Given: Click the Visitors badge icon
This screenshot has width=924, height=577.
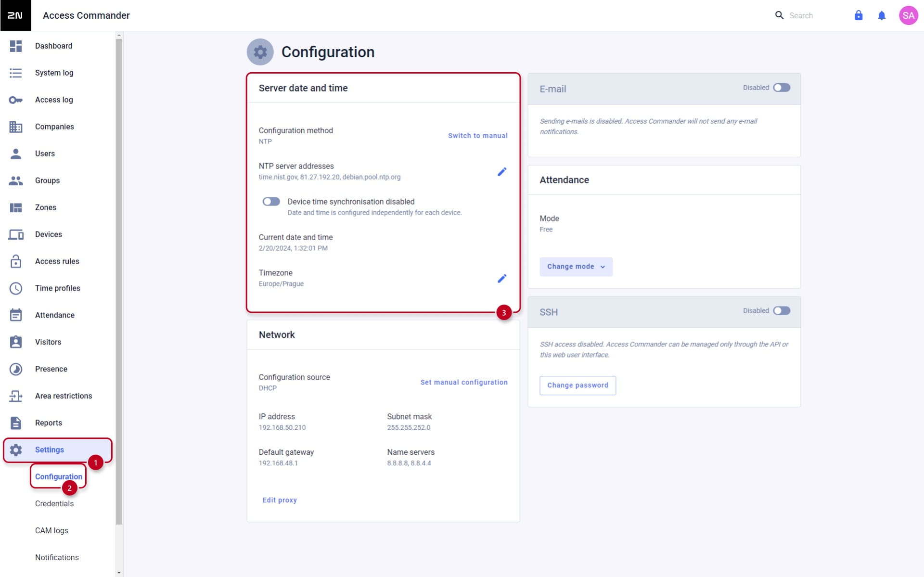Looking at the screenshot, I should click(16, 342).
